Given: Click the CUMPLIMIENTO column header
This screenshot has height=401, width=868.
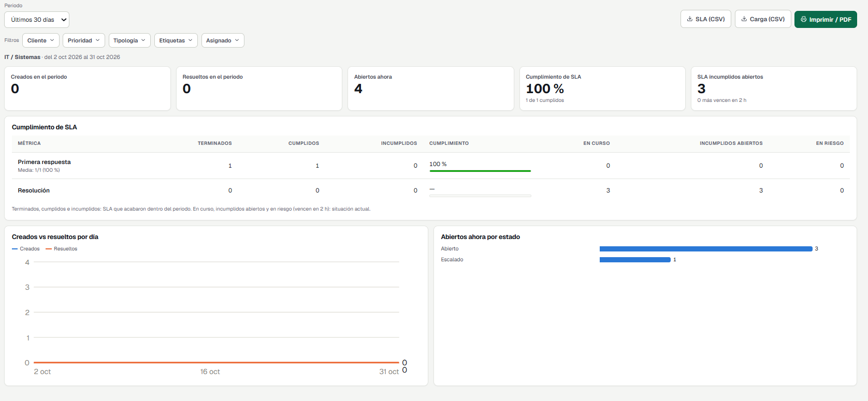Looking at the screenshot, I should [449, 143].
